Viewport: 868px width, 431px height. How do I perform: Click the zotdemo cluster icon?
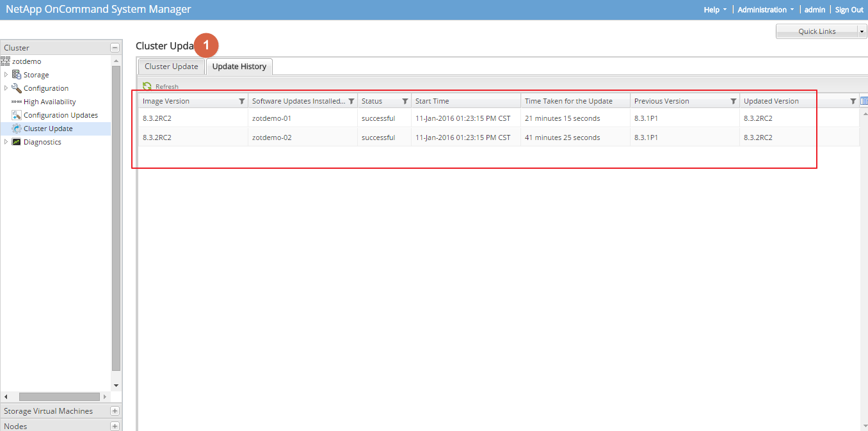click(5, 61)
